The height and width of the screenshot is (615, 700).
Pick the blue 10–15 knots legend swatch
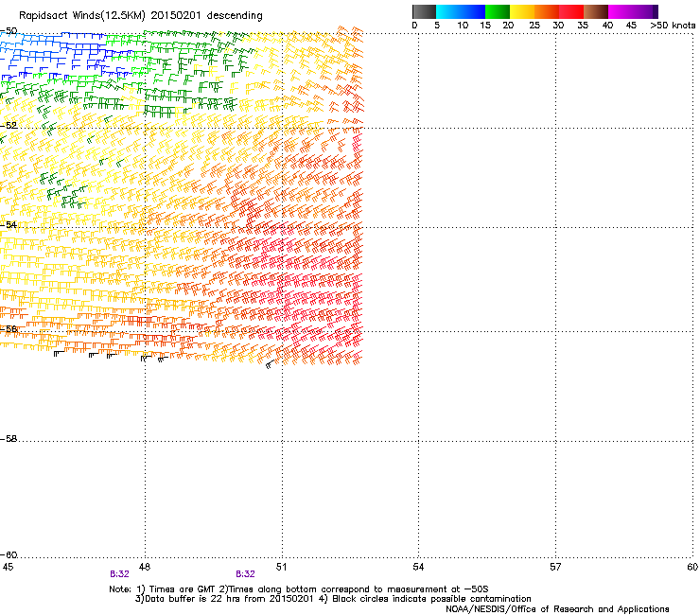pos(473,11)
